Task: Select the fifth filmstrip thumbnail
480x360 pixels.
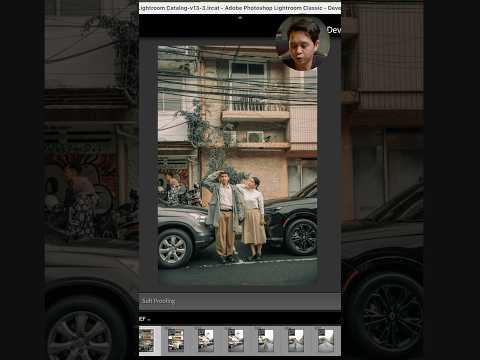Action: pyautogui.click(x=266, y=340)
